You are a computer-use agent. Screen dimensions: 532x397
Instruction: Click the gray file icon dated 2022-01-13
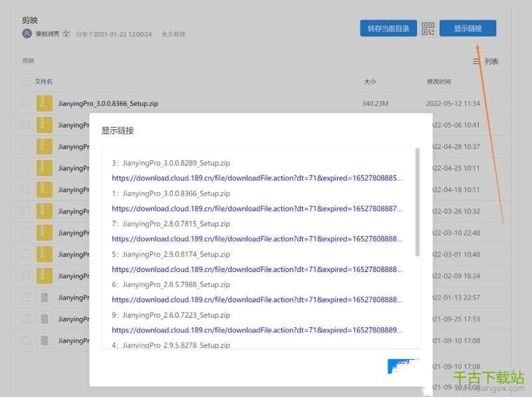point(45,297)
